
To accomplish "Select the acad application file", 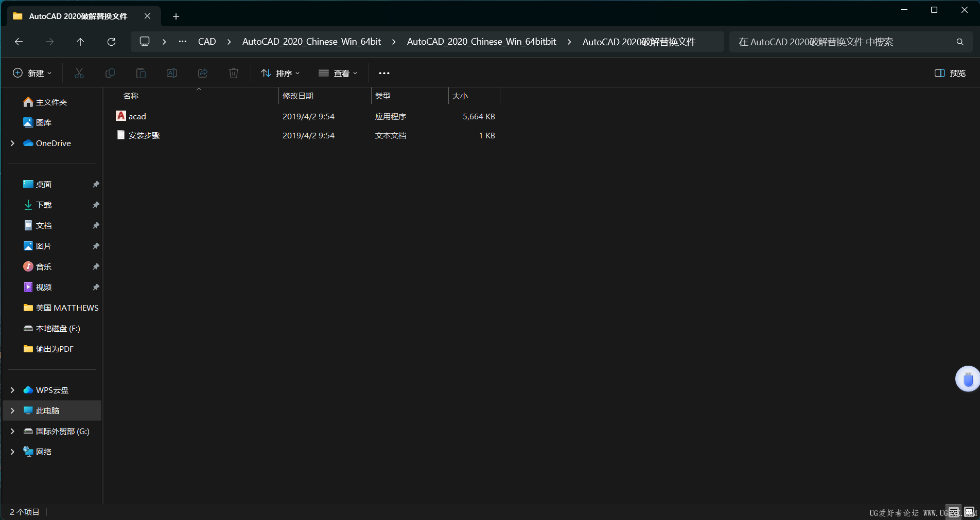I will click(x=305, y=116).
